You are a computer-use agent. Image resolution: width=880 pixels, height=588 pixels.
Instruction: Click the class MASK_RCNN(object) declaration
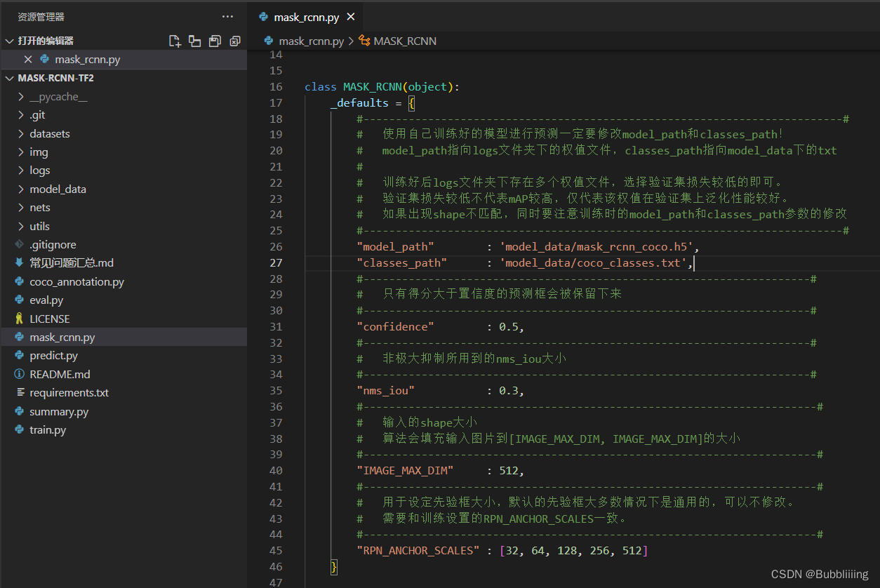pos(382,87)
